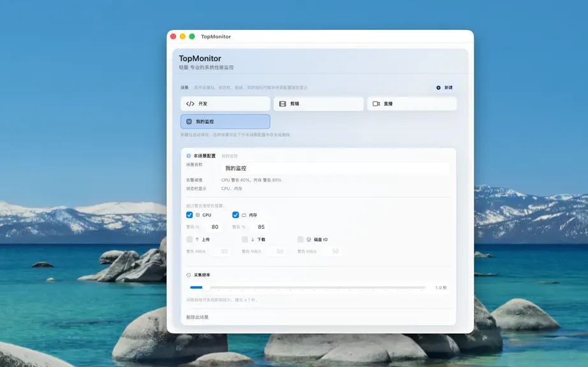The width and height of the screenshot is (588, 367).
Task: Click the subtitle 轻量 专业的系统性能监控
Action: click(206, 68)
